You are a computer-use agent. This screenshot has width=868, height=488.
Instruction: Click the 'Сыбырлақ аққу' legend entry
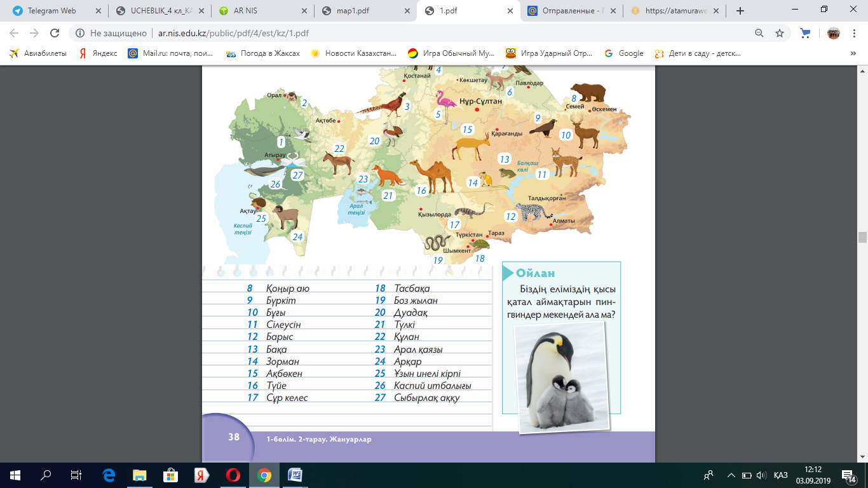(427, 398)
